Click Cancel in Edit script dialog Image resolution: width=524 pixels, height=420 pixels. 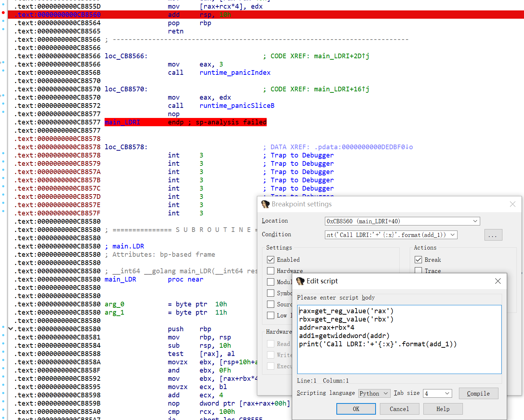[399, 409]
